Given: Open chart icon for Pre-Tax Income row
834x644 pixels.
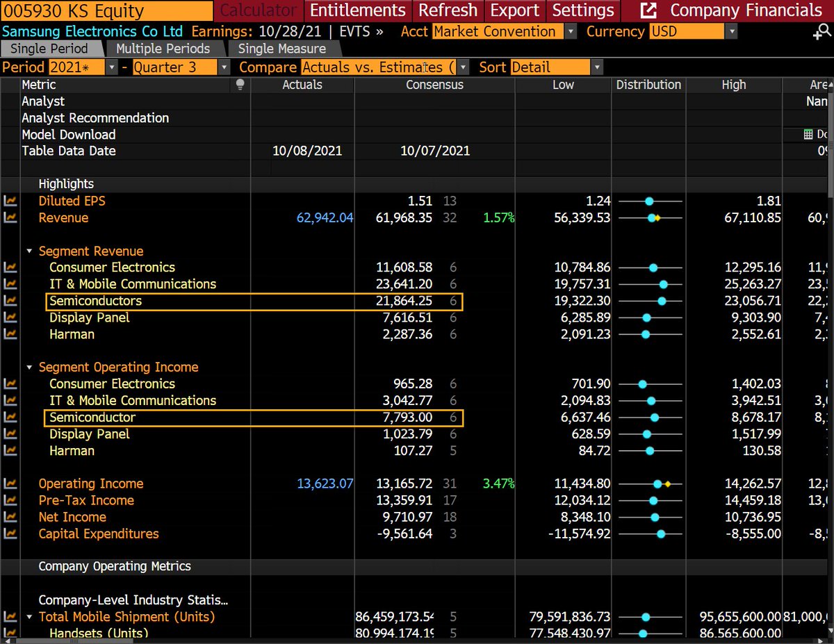Looking at the screenshot, I should pos(10,500).
